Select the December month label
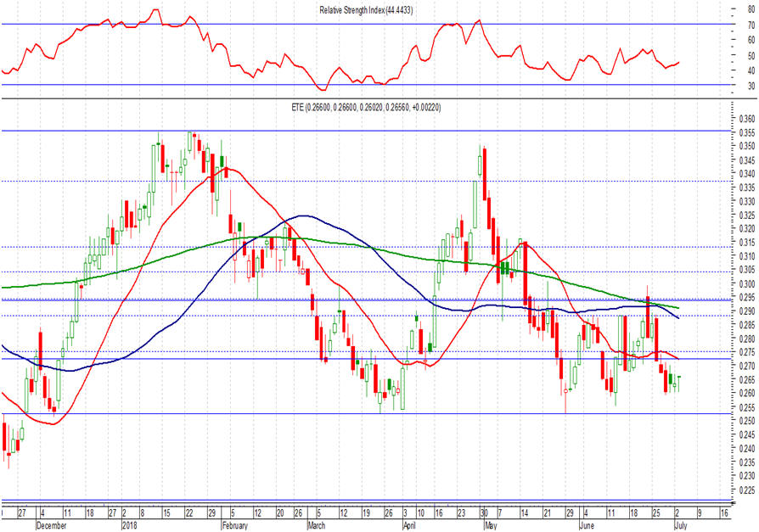The image size is (759, 532). click(x=51, y=526)
